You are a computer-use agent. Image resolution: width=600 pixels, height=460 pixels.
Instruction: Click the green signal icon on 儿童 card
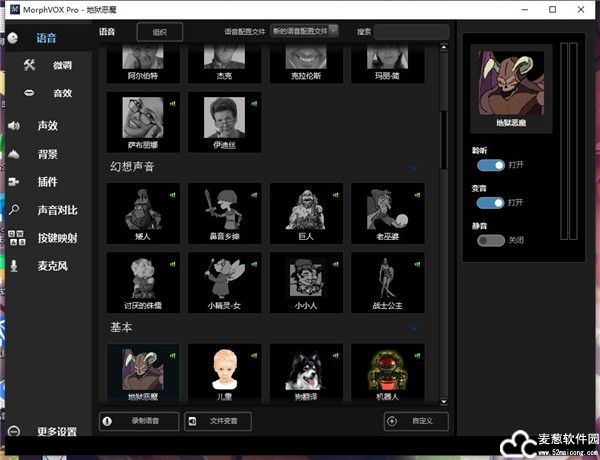tap(254, 356)
